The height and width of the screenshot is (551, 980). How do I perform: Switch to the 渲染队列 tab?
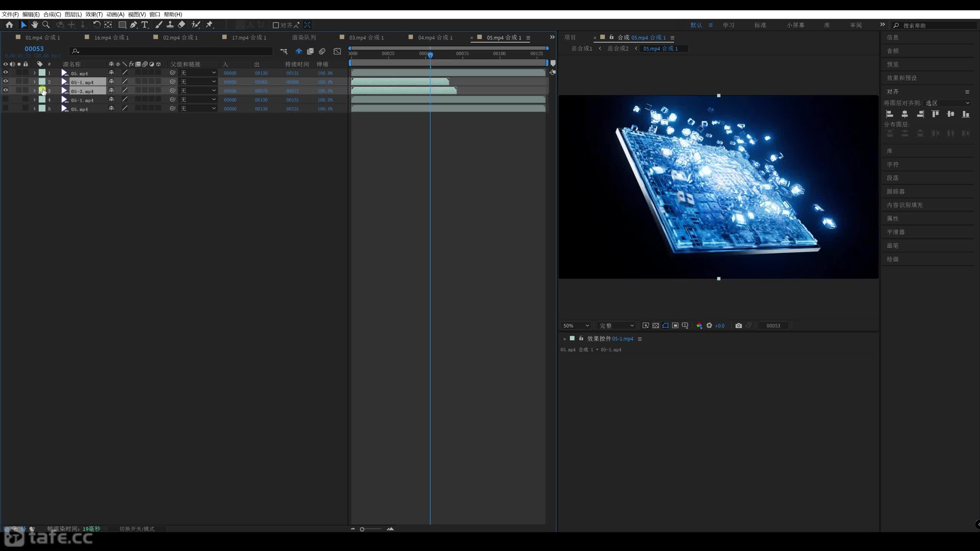304,37
